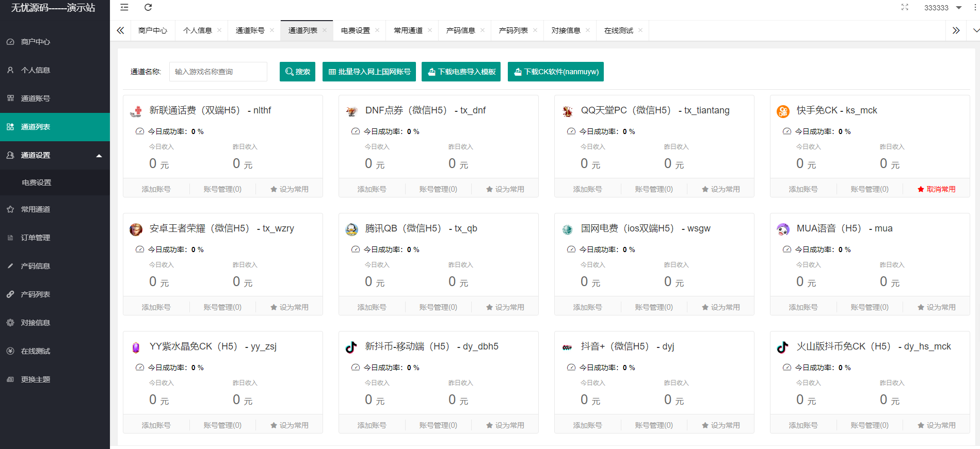Set 国网电费 as 常用
The image size is (980, 449).
coord(721,307)
